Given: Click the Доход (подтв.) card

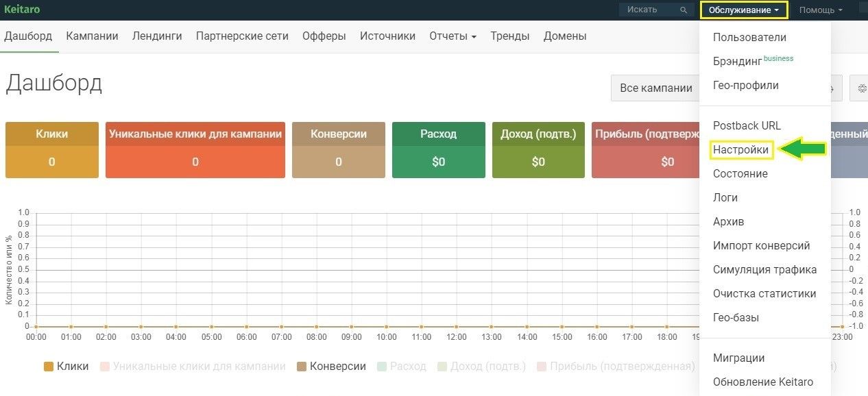Looking at the screenshot, I should pyautogui.click(x=539, y=150).
